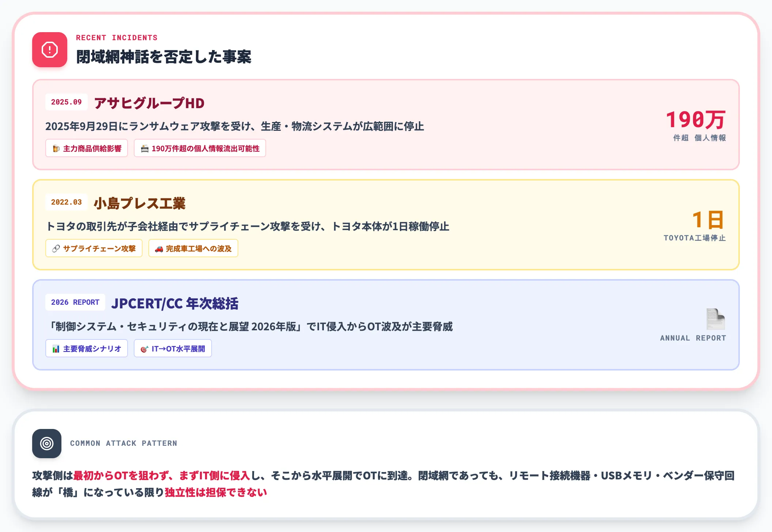This screenshot has width=772, height=532.
Task: Click the 件超 個人情報 caption
Action: click(x=700, y=138)
